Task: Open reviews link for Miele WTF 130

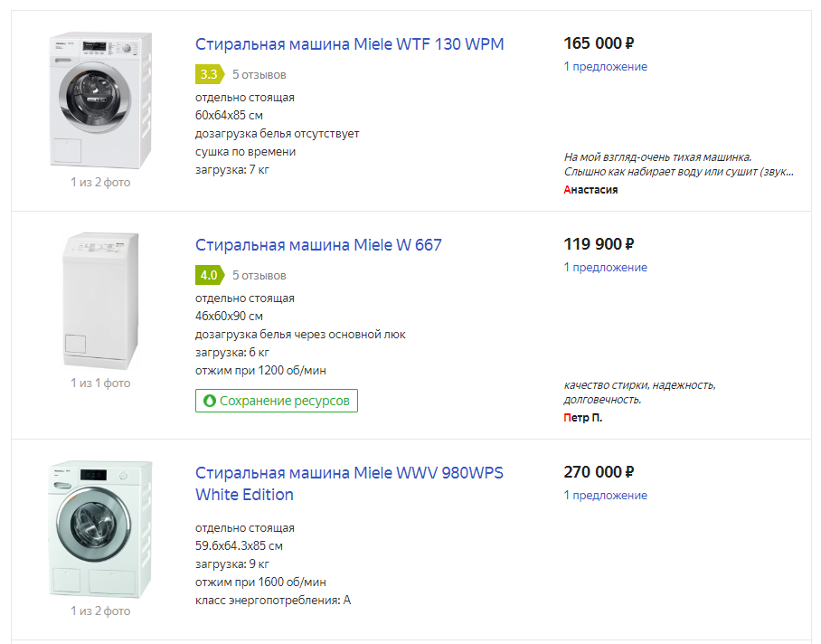Action: tap(259, 74)
